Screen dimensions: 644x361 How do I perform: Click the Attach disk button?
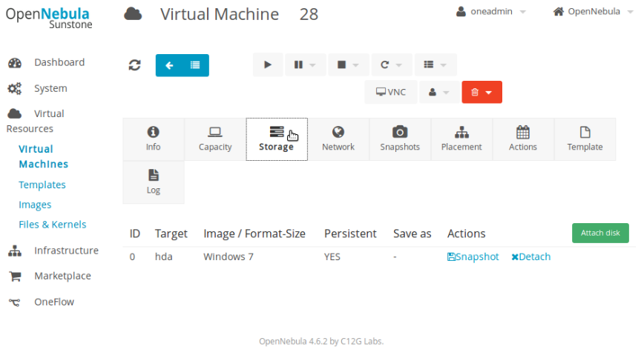click(600, 233)
